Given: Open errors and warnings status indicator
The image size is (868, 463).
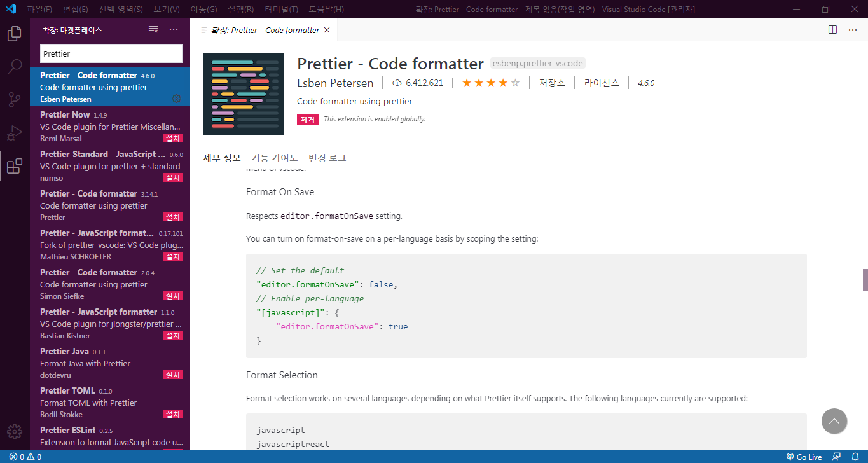Looking at the screenshot, I should pyautogui.click(x=25, y=457).
